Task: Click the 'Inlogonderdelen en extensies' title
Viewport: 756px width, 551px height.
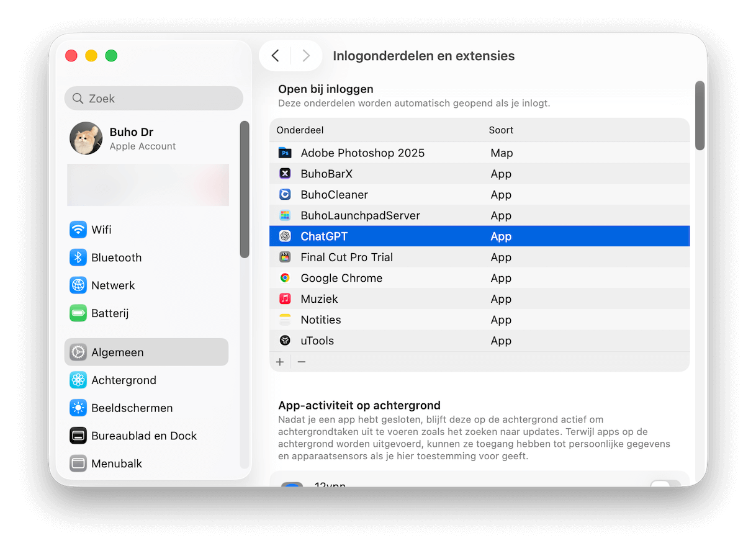Action: click(424, 56)
